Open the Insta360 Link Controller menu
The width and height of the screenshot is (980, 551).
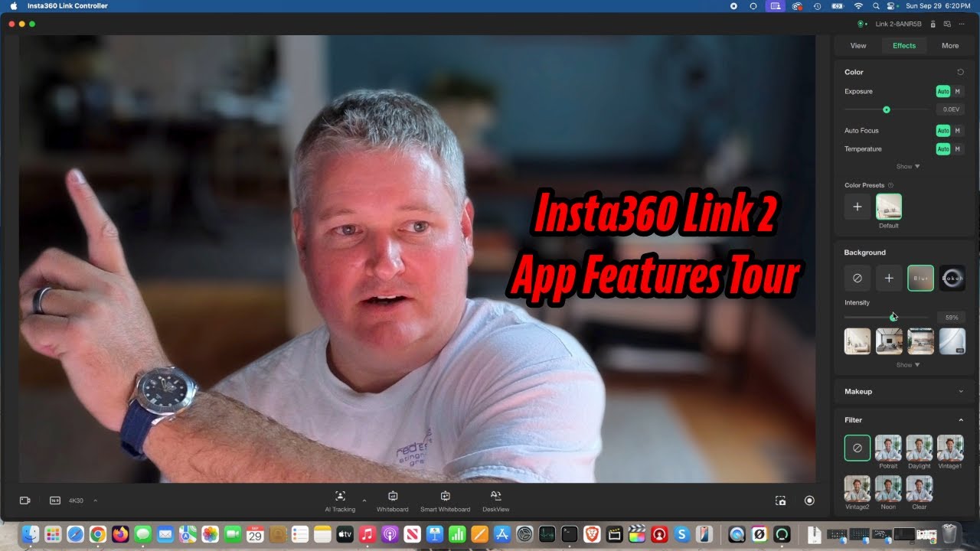(67, 5)
